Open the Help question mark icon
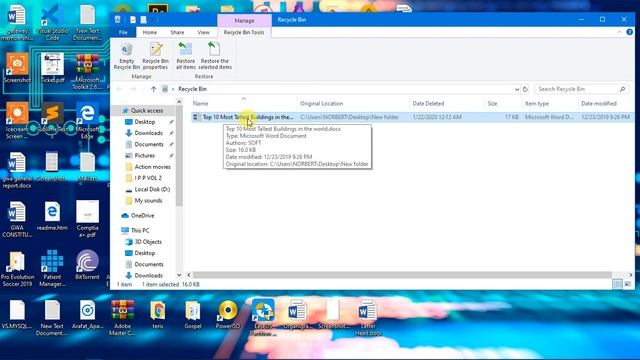Image resolution: width=640 pixels, height=360 pixels. (x=629, y=32)
